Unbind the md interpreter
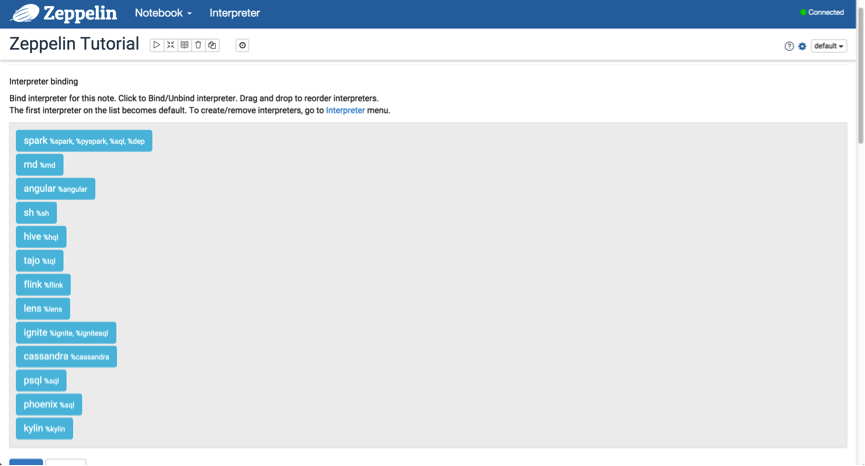Image resolution: width=865 pixels, height=466 pixels. coord(40,165)
